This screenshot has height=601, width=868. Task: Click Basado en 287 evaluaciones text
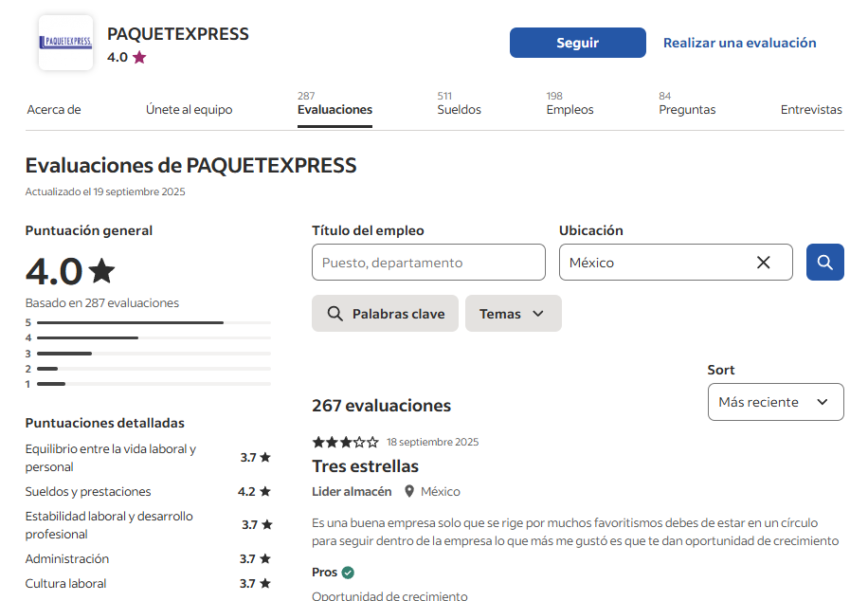[x=101, y=303]
